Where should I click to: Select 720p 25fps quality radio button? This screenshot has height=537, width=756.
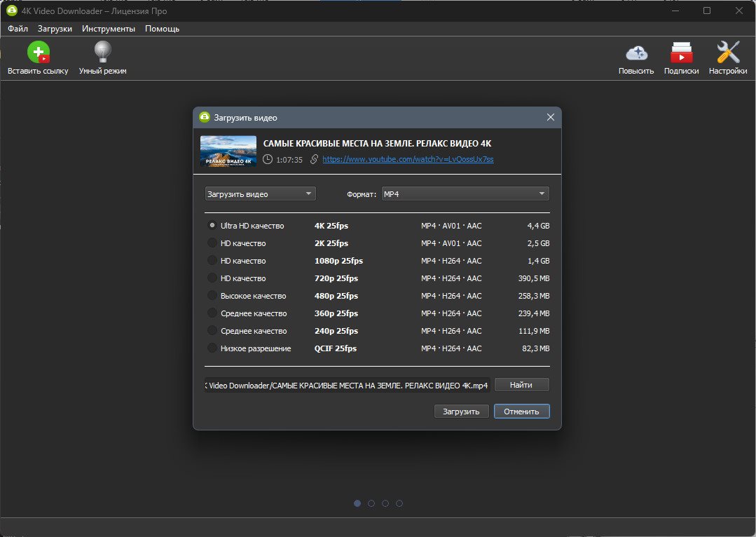click(212, 278)
